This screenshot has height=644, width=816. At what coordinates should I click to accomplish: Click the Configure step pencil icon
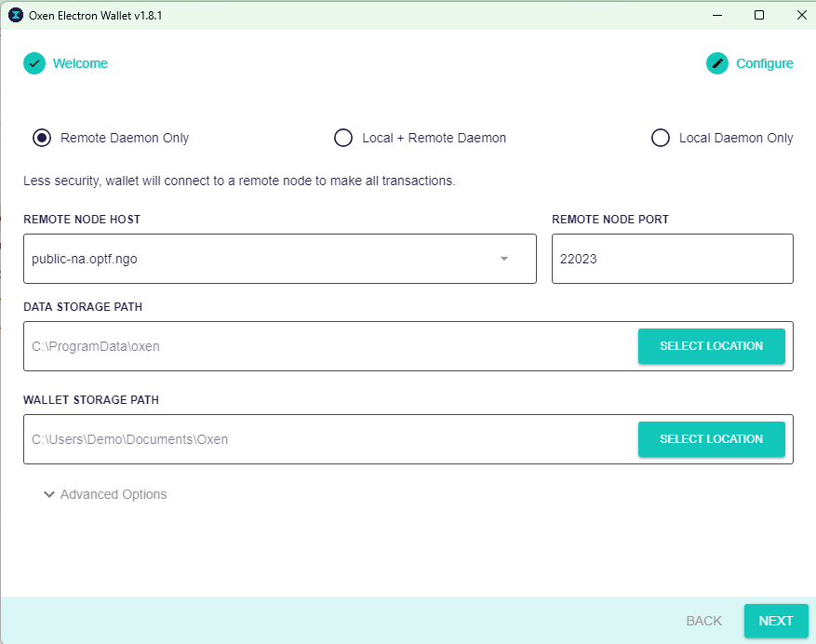point(717,63)
